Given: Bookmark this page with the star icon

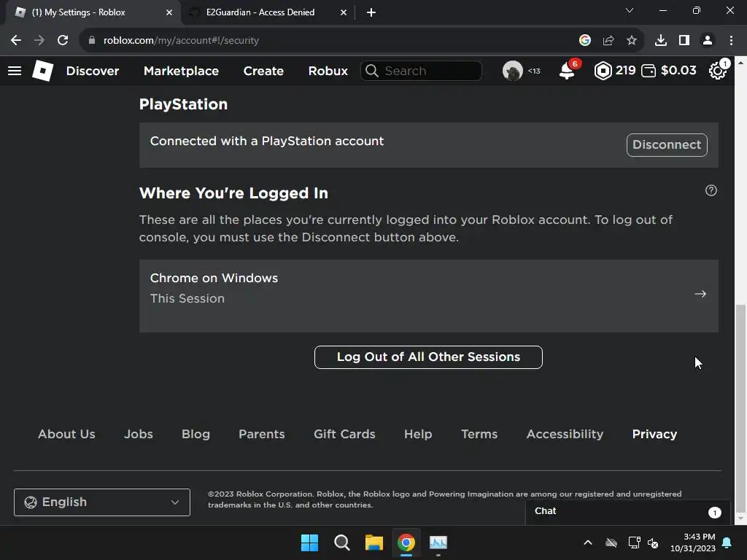Looking at the screenshot, I should (x=632, y=41).
